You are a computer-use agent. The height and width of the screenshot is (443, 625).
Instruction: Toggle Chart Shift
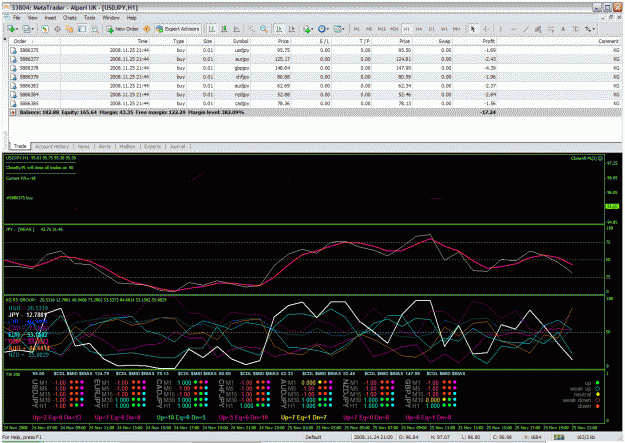[292, 29]
